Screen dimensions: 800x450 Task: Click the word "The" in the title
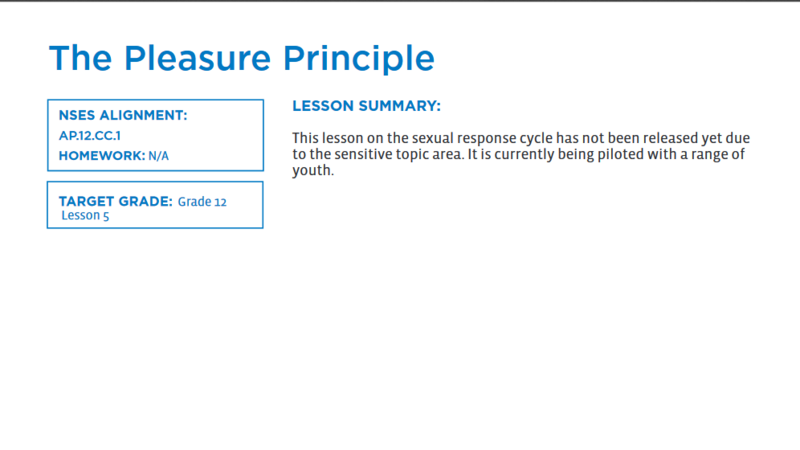point(80,58)
